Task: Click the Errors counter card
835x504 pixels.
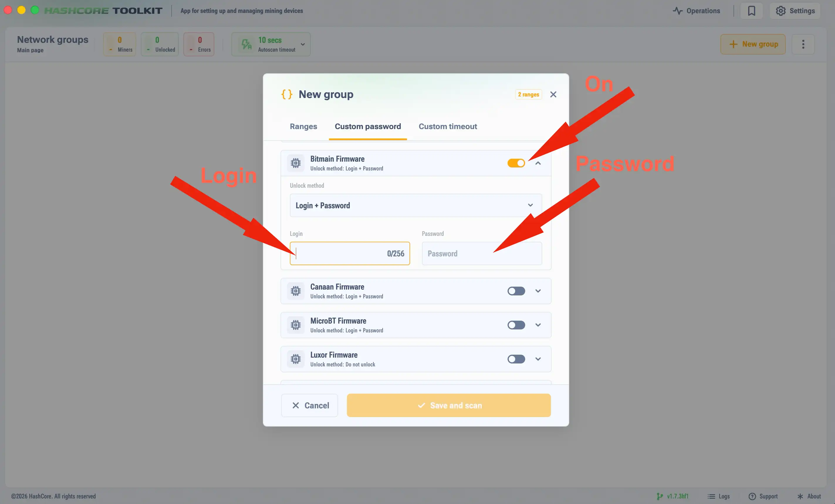Action: pyautogui.click(x=199, y=44)
